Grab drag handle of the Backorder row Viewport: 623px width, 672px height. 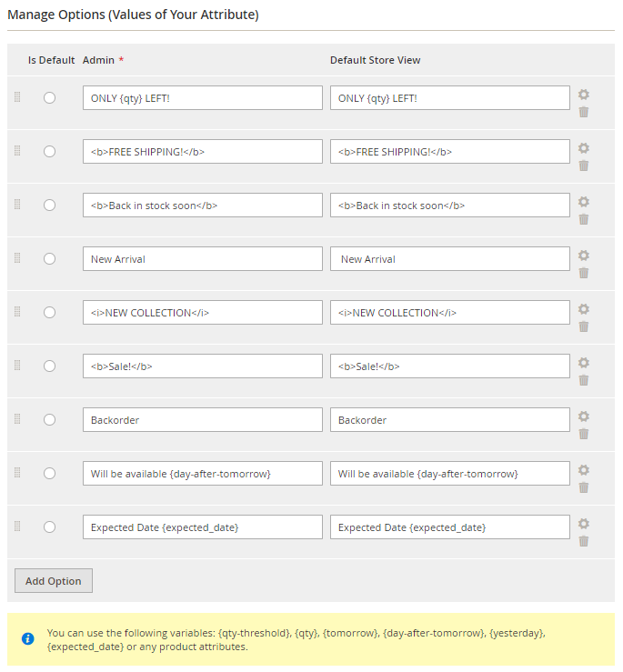tap(17, 418)
